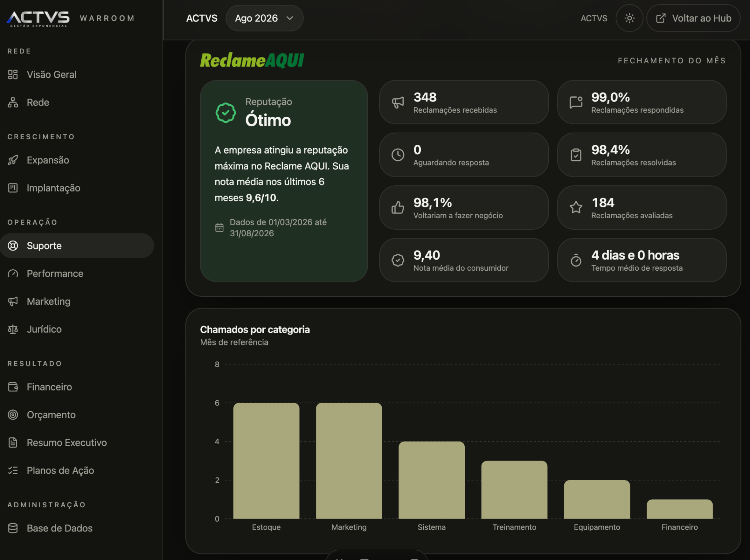This screenshot has height=560, width=750.
Task: Click the Sistema bar in the chart
Action: point(432,480)
